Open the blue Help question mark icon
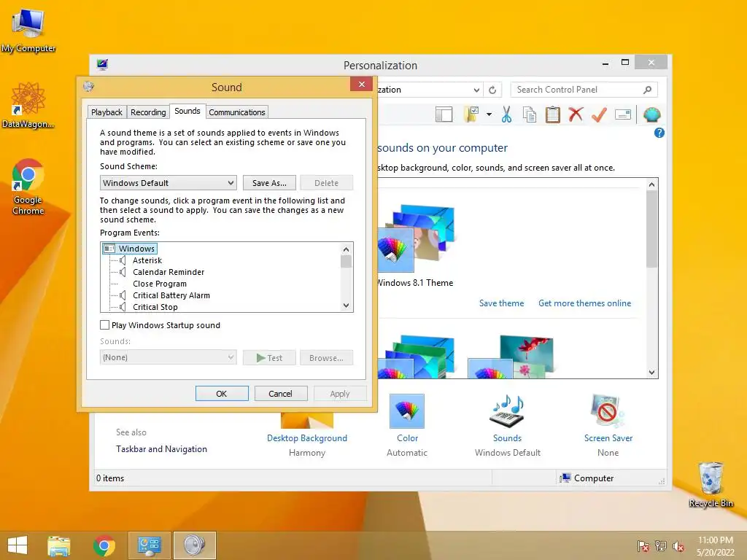 (659, 133)
